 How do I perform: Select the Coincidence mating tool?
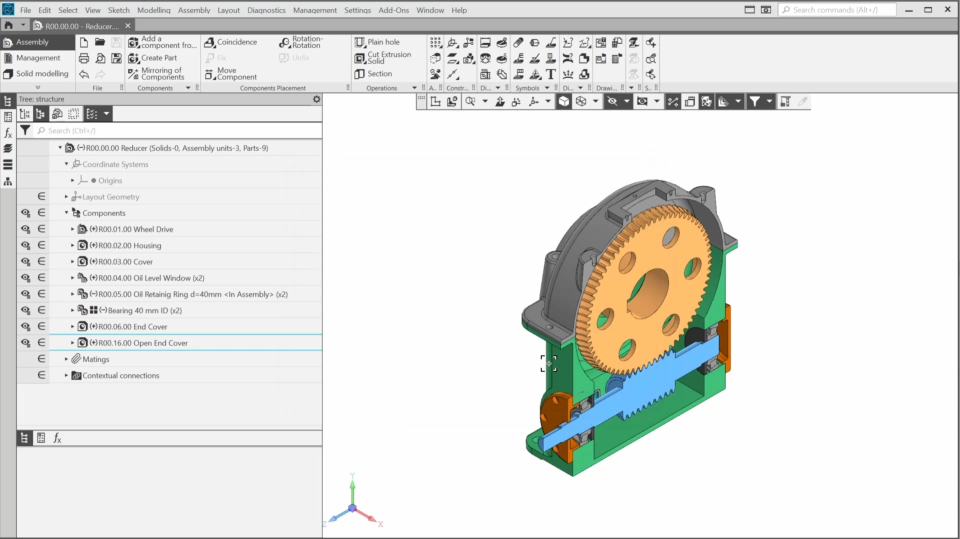point(231,42)
